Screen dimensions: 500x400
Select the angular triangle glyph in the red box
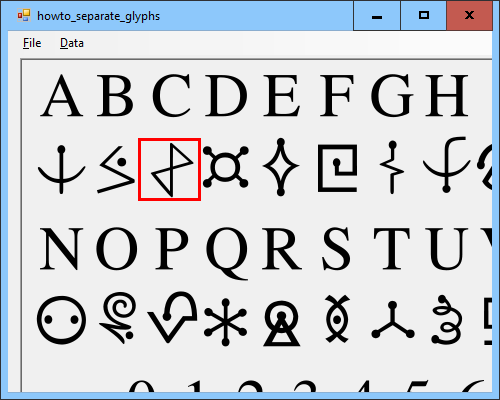point(169,169)
